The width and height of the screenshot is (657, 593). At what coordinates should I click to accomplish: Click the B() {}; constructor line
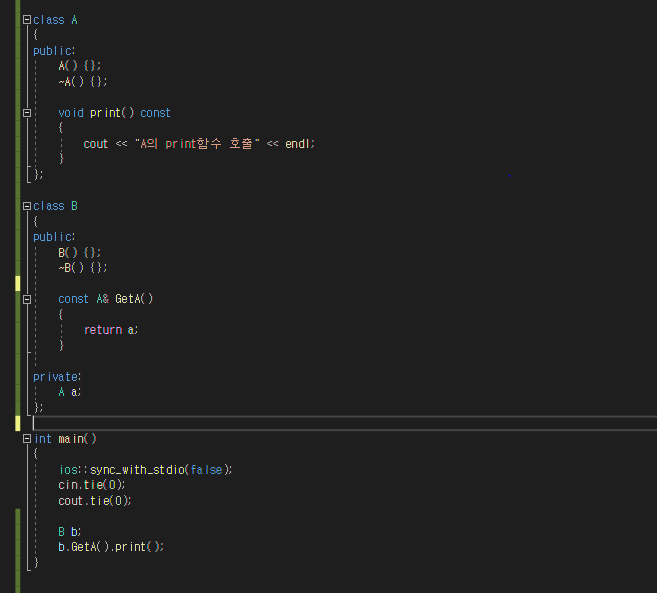(x=80, y=253)
